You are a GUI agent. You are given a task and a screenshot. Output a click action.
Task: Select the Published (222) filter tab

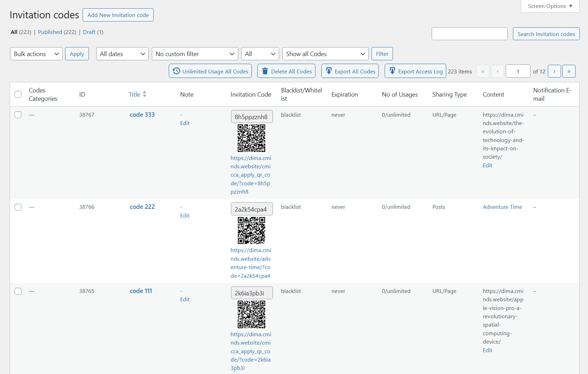57,32
